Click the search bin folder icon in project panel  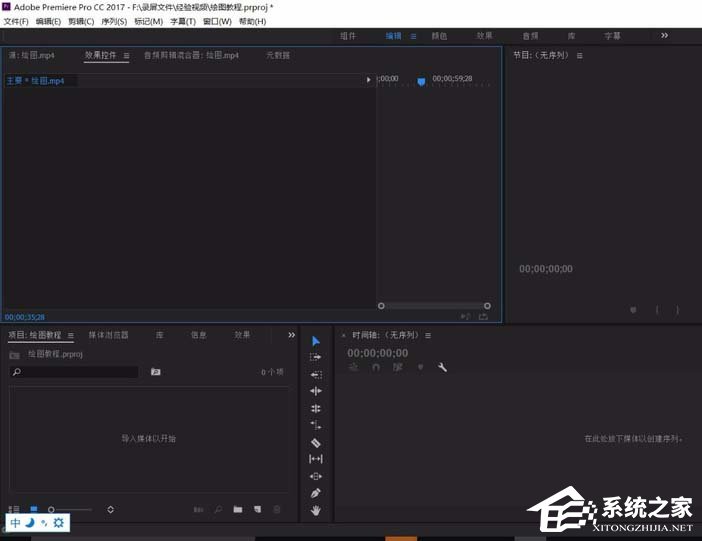click(155, 372)
